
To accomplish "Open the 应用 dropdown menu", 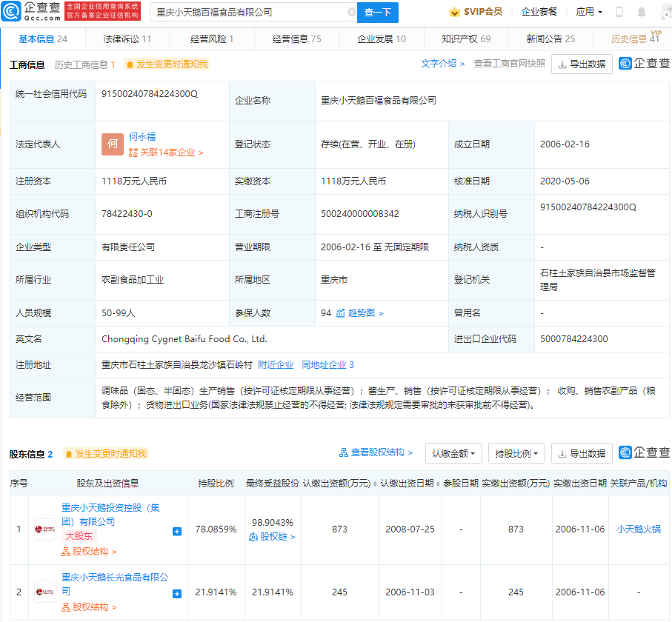I will click(589, 12).
